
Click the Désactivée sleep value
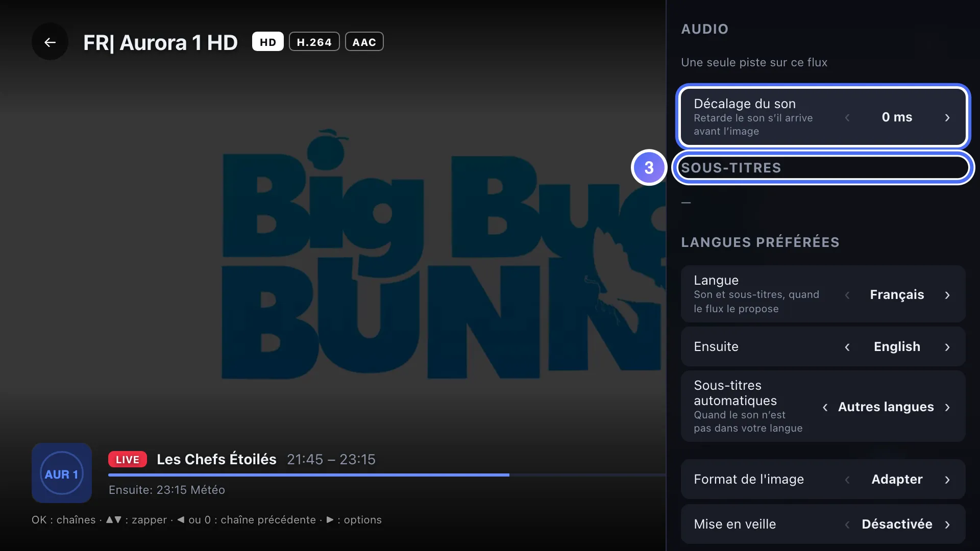coord(897,524)
